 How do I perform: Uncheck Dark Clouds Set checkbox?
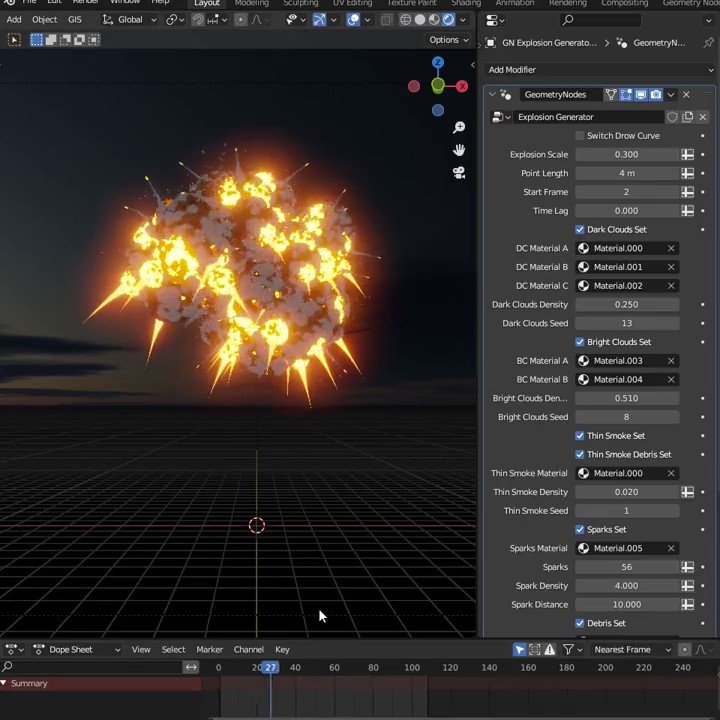pos(579,230)
